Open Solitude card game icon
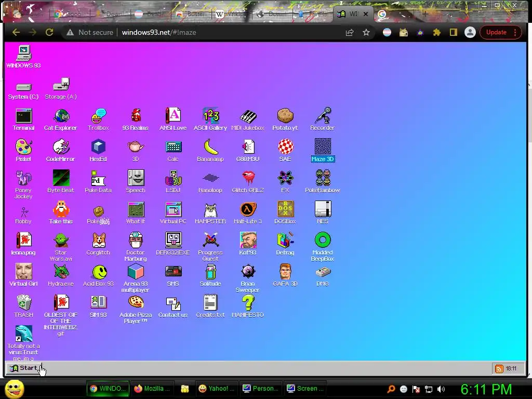The width and height of the screenshot is (532, 399). 210,275
